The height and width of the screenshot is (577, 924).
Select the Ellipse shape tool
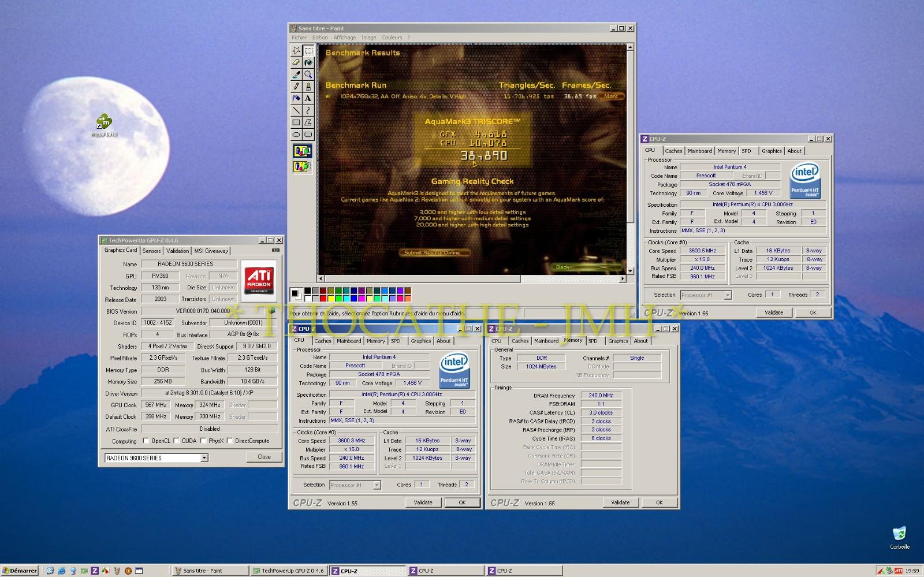click(296, 135)
